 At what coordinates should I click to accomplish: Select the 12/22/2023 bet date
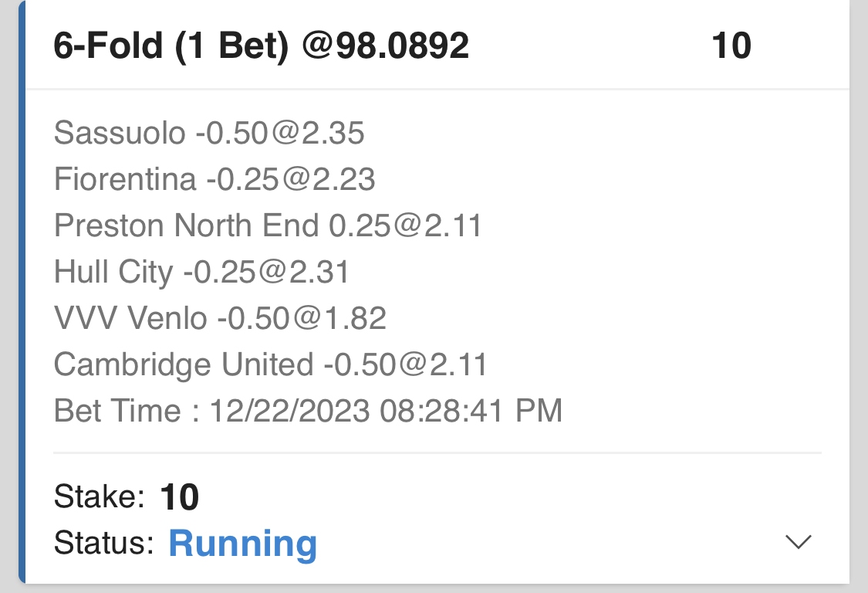pyautogui.click(x=289, y=411)
